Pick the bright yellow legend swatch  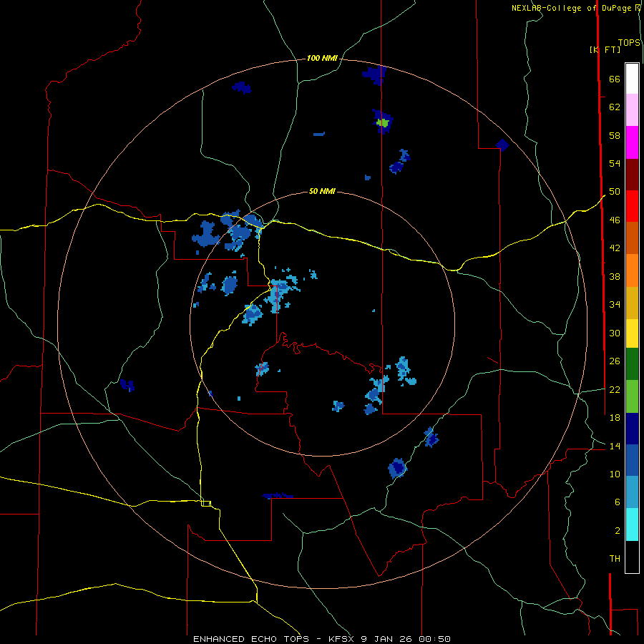[x=632, y=333]
